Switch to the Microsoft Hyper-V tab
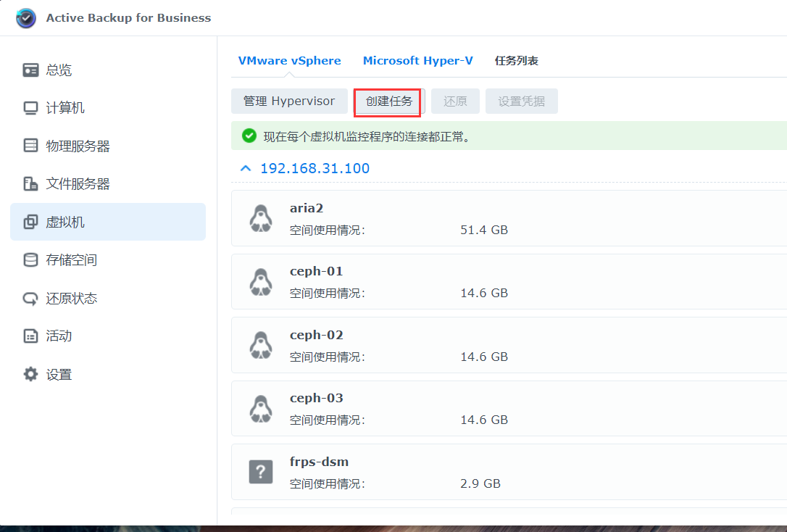 click(x=417, y=61)
